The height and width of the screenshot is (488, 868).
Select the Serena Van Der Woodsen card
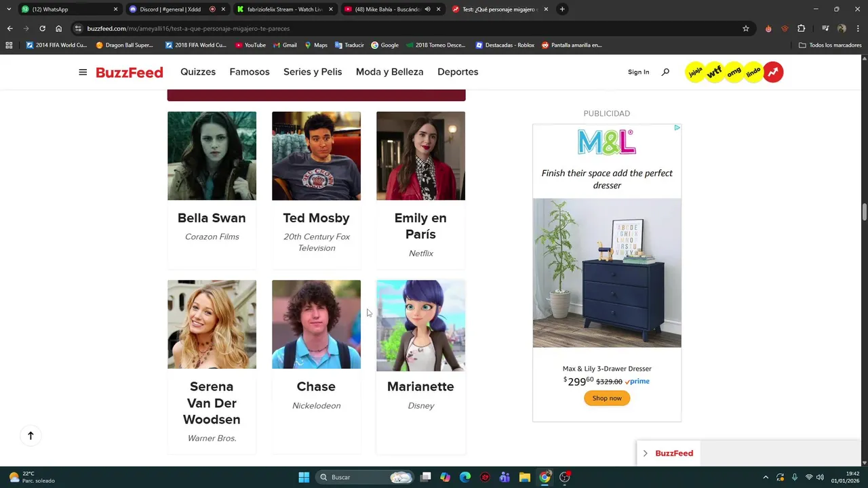pos(212,367)
